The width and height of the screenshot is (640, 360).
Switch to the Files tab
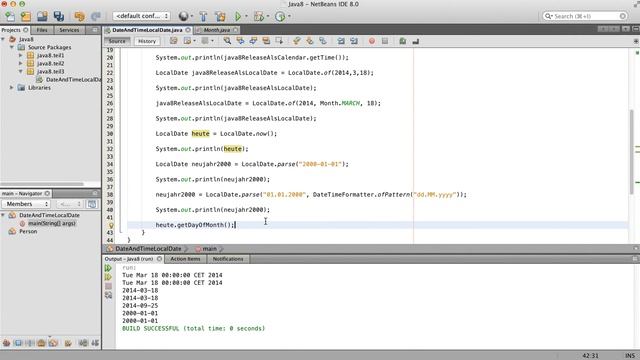pos(42,30)
